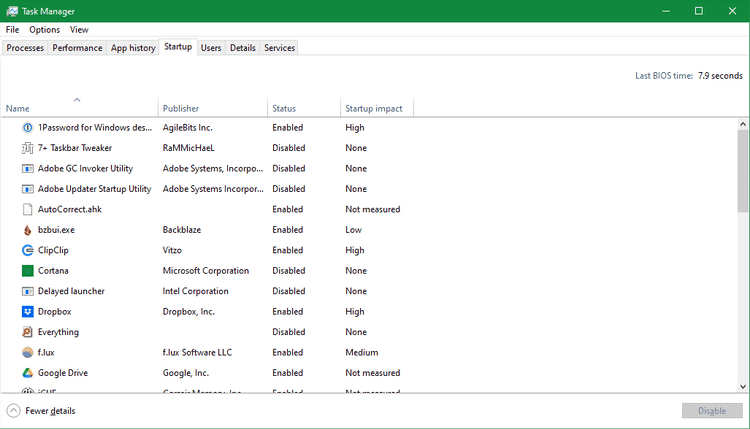Viewport: 750px width, 429px height.
Task: Click the AutoCorrect.ahk file icon
Action: [x=28, y=209]
